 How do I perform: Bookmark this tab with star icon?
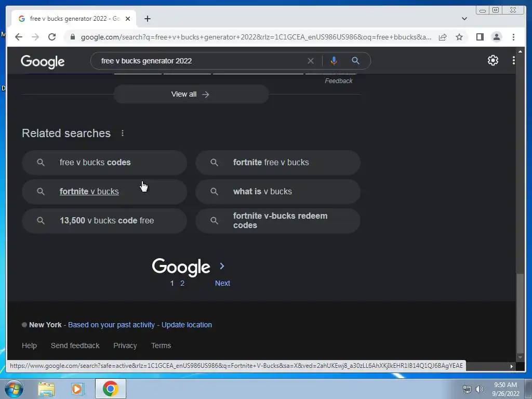coord(459,37)
